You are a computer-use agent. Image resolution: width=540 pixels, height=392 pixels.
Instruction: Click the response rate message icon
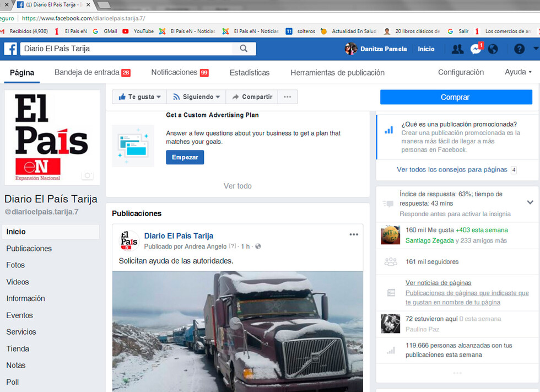pos(388,203)
